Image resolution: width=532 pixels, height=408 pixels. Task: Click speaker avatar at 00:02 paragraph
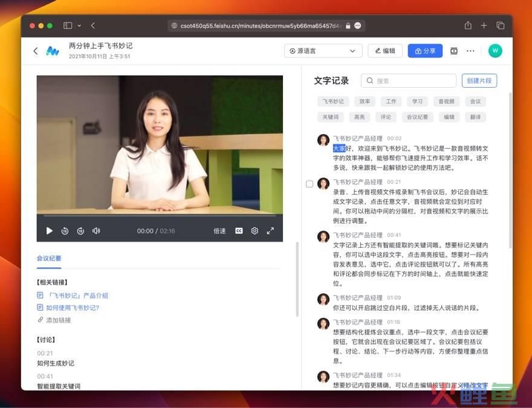[323, 140]
